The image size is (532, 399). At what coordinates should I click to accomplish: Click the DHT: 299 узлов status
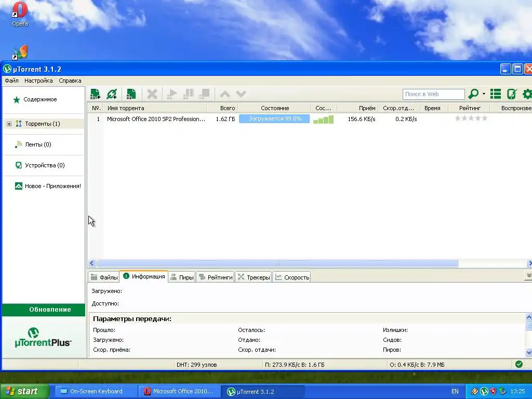click(196, 365)
